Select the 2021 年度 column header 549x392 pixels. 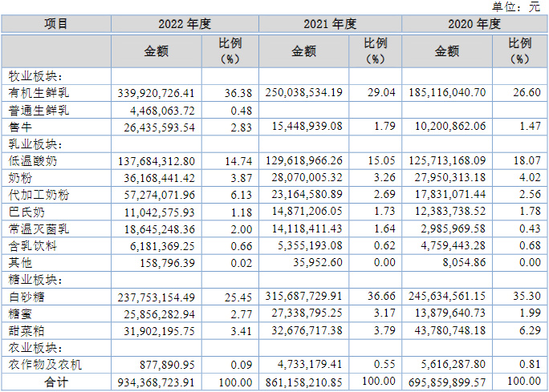[x=330, y=24]
